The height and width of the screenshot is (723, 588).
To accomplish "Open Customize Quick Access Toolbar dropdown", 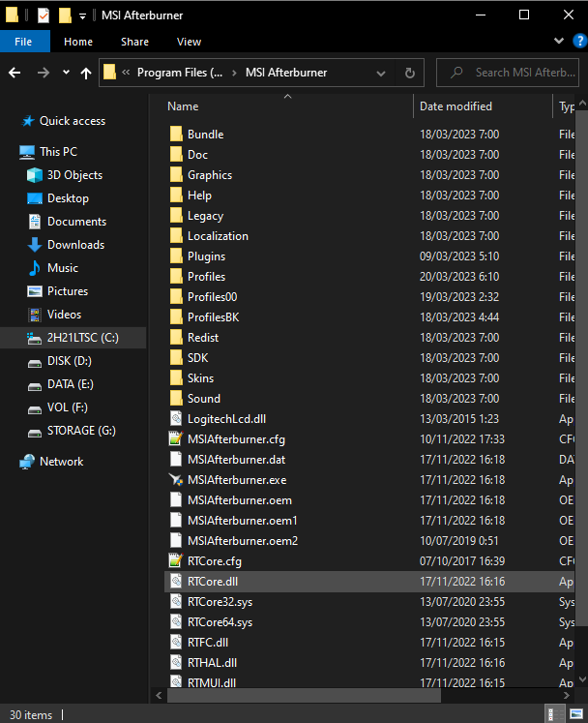I will (x=82, y=16).
